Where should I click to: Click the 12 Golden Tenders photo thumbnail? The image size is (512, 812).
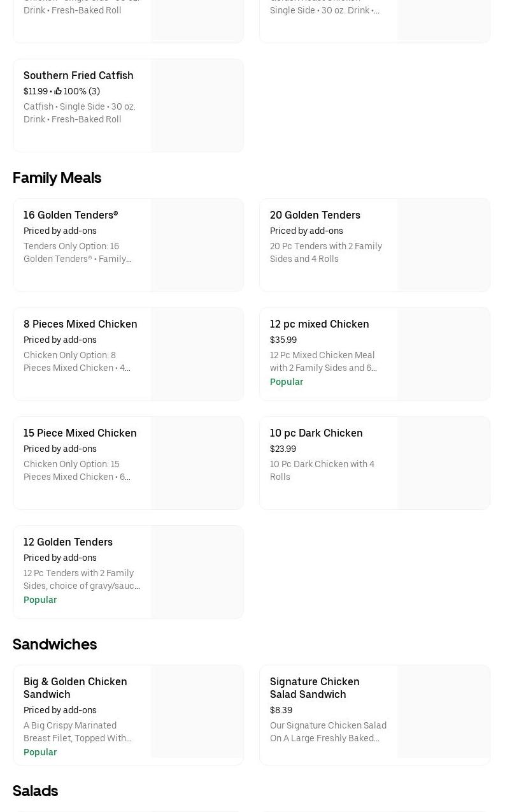(197, 572)
